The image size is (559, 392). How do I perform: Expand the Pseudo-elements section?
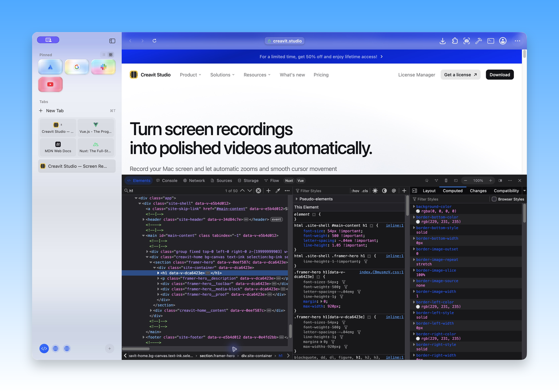(x=297, y=199)
